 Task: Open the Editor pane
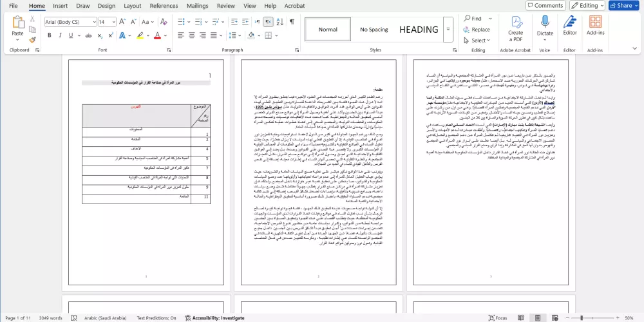570,26
